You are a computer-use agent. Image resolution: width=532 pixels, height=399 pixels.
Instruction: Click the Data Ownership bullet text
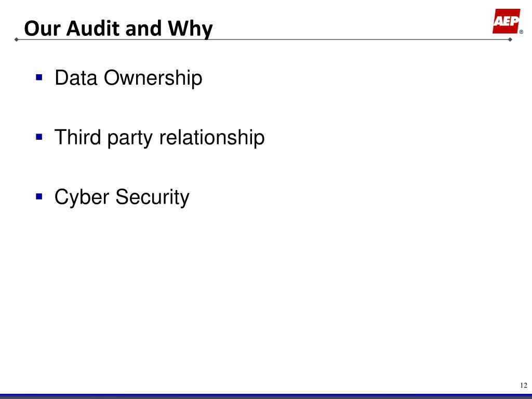[128, 78]
